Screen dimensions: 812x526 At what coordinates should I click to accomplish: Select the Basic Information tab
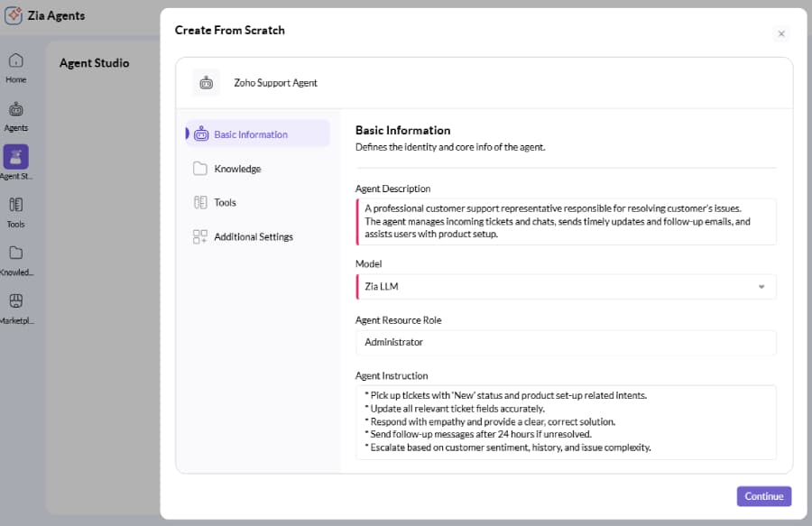point(258,134)
